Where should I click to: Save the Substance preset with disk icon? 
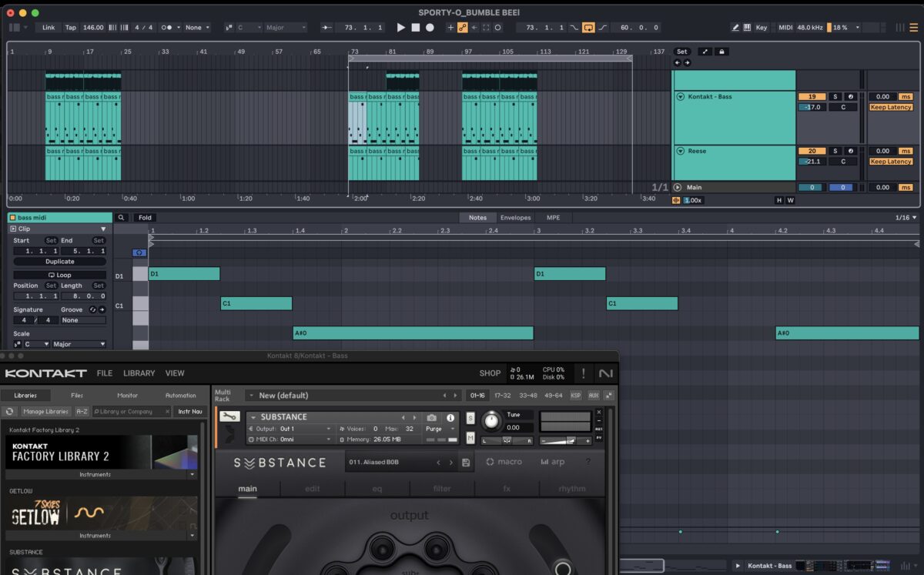pyautogui.click(x=466, y=463)
